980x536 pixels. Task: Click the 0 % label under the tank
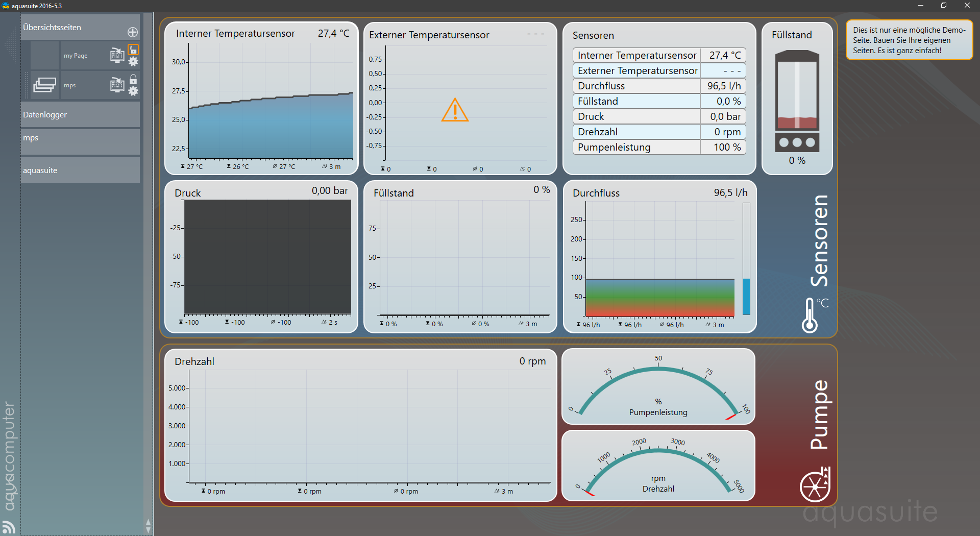(x=797, y=161)
